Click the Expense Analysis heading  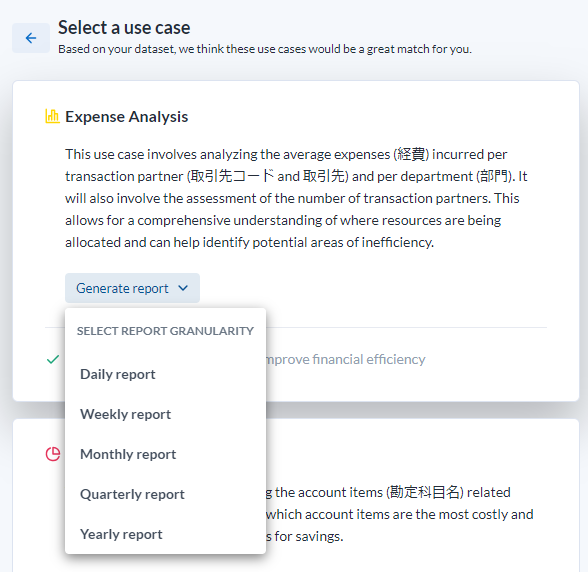(127, 117)
